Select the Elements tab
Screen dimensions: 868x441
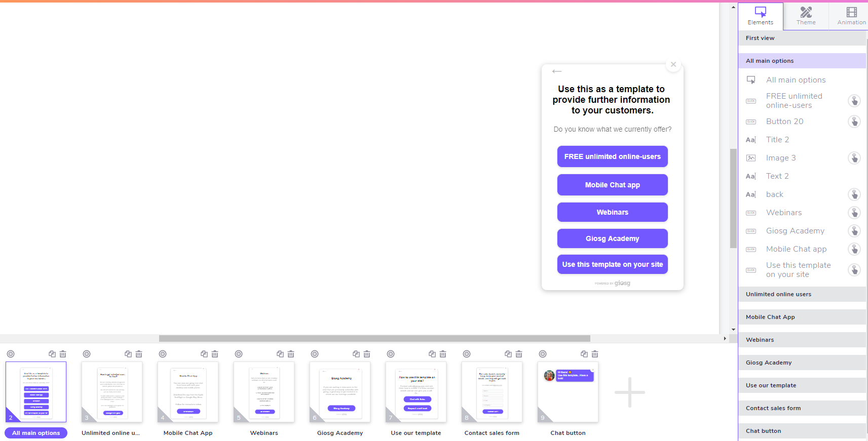pyautogui.click(x=760, y=16)
